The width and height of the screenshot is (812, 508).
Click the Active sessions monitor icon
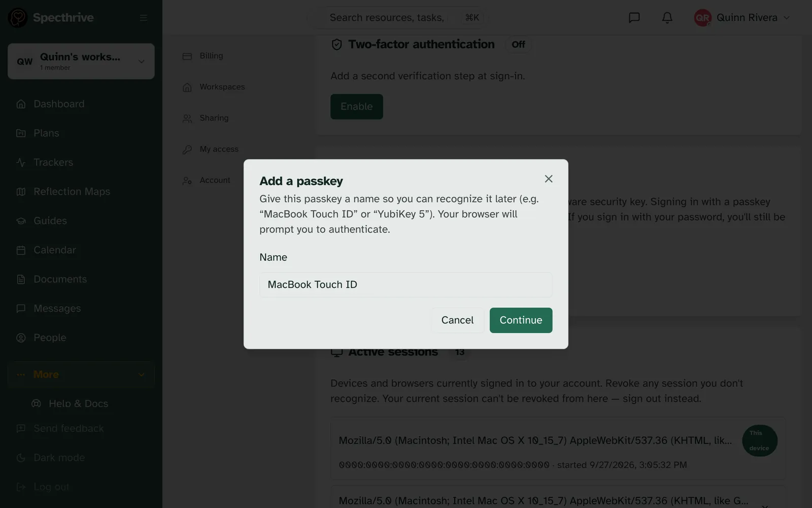point(336,352)
